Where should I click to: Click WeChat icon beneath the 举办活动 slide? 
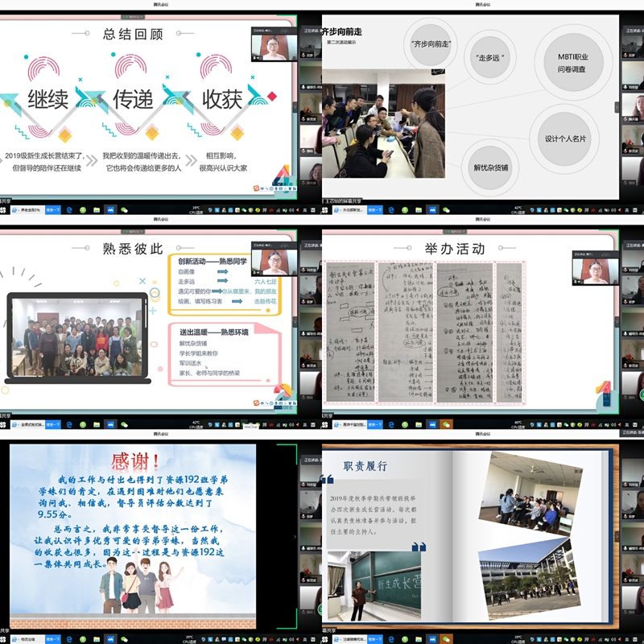click(446, 424)
